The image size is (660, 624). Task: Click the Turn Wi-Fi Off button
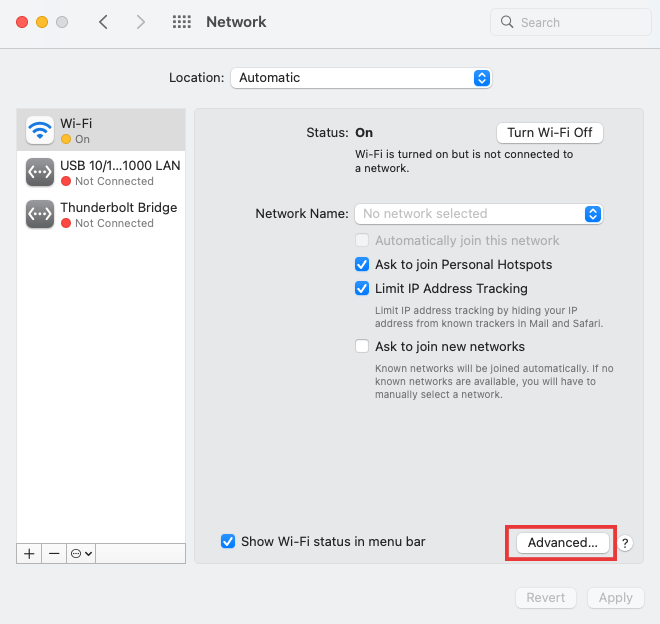pos(549,132)
